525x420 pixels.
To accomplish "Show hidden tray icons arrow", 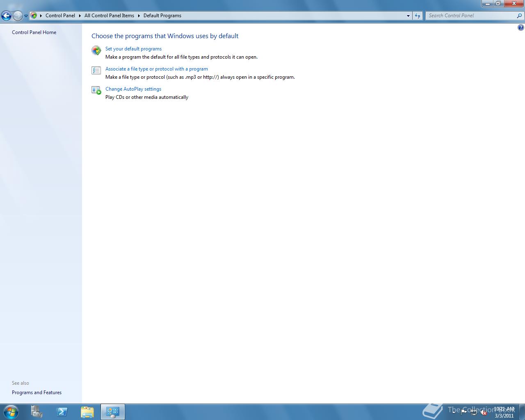I will pos(454,412).
